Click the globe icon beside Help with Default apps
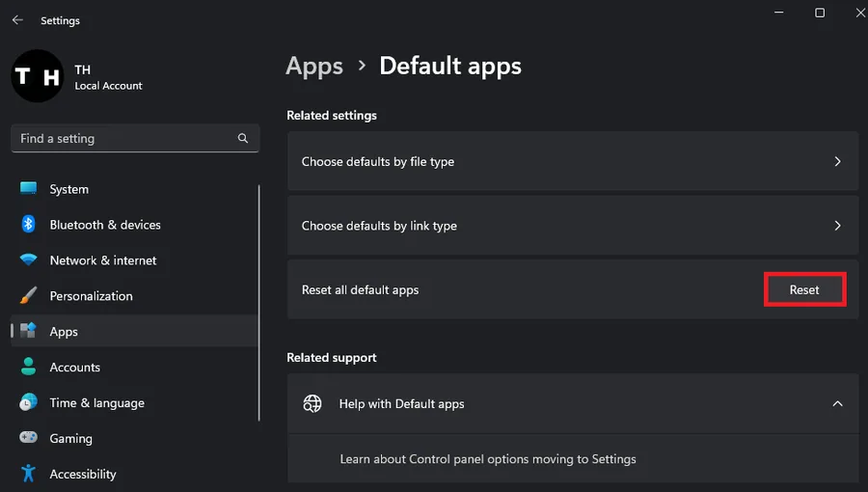Viewport: 868px width, 492px height. pos(312,403)
